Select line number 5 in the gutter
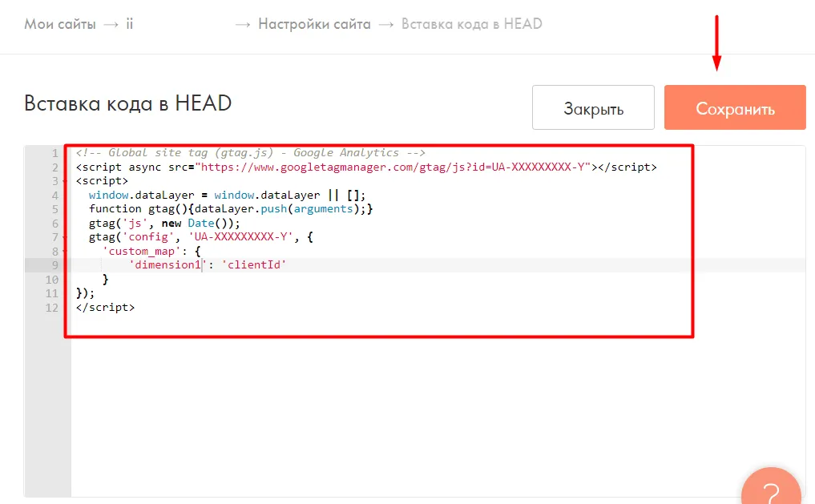Screen dimensions: 815x504 coord(54,209)
